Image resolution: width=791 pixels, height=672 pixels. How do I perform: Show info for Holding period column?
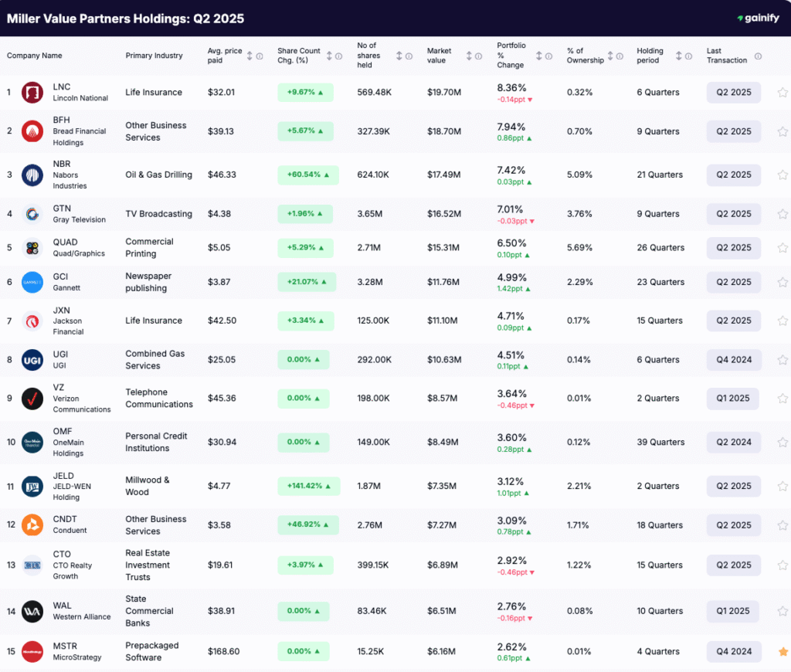pyautogui.click(x=688, y=56)
